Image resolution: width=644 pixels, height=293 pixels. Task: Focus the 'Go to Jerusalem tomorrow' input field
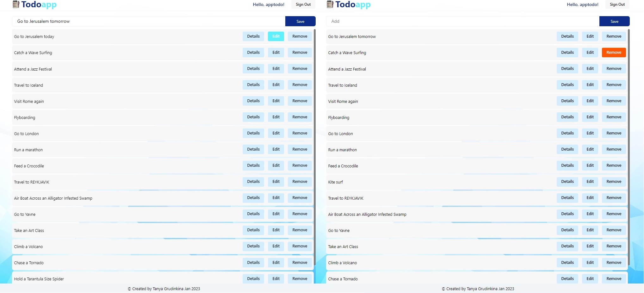coord(149,21)
